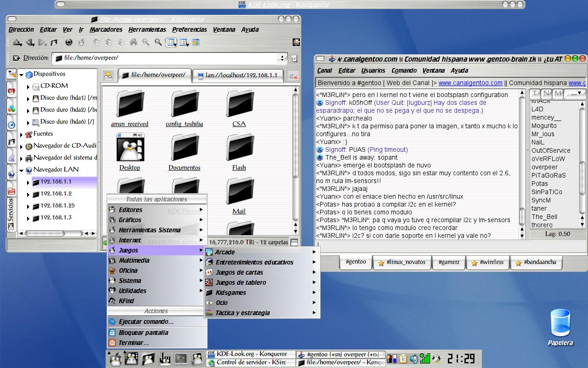The width and height of the screenshot is (588, 368).
Task: Click the Konqueror gear throbber icon
Action: (296, 42)
